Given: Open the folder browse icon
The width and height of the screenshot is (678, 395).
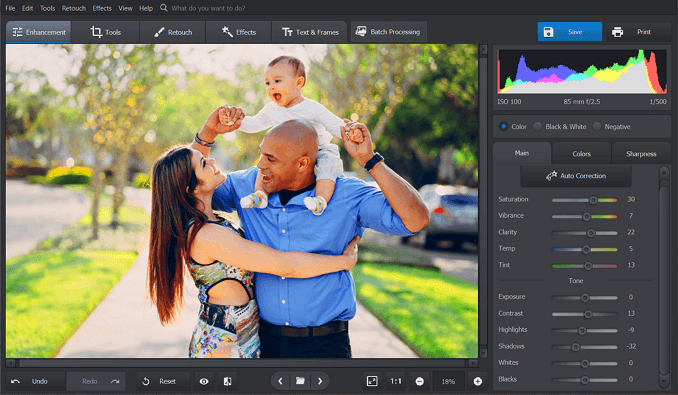Looking at the screenshot, I should [x=300, y=381].
